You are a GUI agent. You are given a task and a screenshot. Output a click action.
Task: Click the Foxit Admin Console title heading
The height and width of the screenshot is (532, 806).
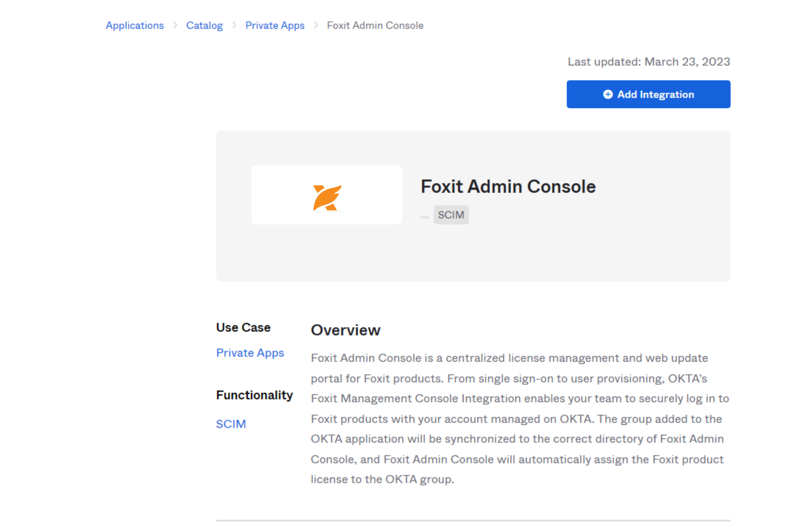[x=508, y=186]
